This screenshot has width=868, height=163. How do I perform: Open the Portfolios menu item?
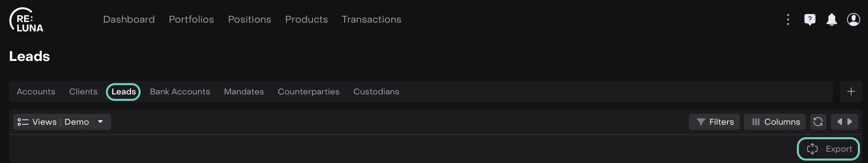pos(191,19)
